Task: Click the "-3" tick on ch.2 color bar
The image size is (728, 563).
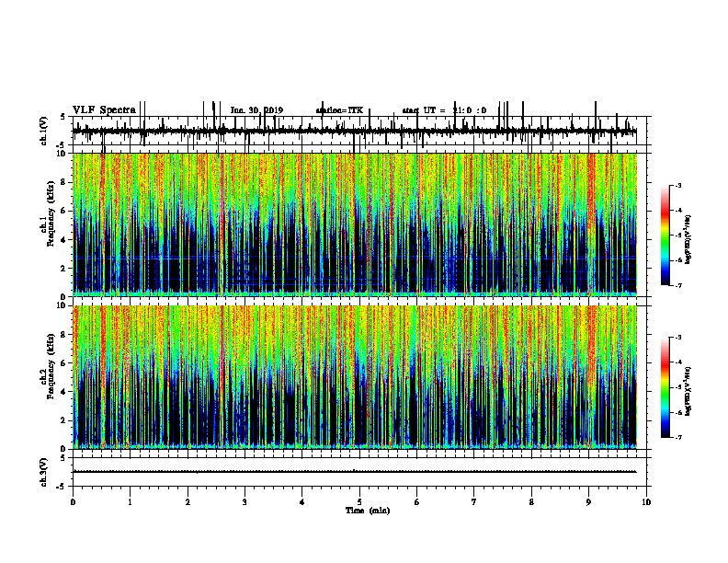Action: [677, 338]
